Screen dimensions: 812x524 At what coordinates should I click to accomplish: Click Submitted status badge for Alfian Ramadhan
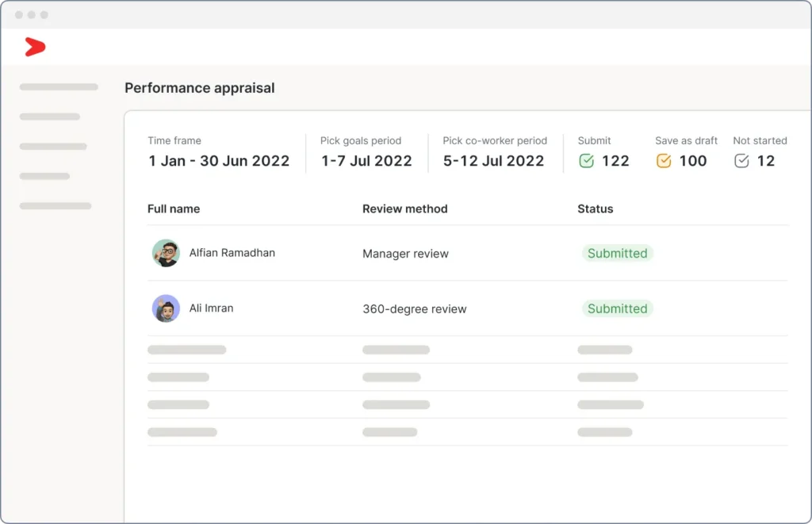(617, 254)
